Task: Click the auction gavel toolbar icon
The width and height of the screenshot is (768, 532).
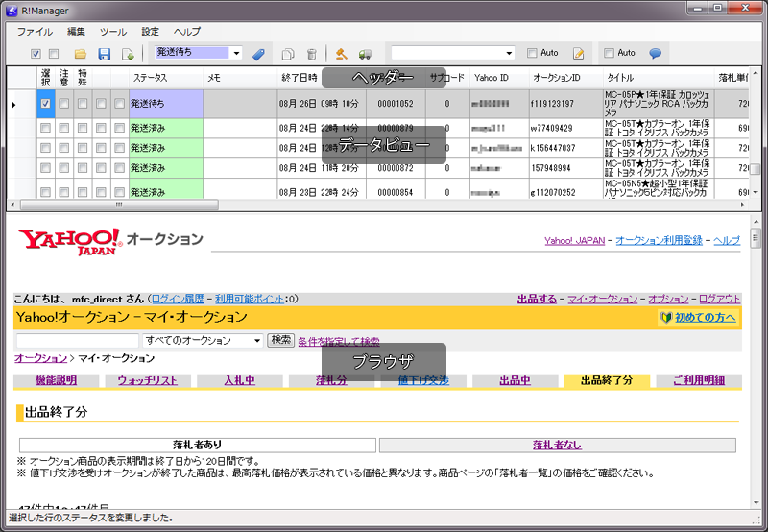Action: pos(342,54)
